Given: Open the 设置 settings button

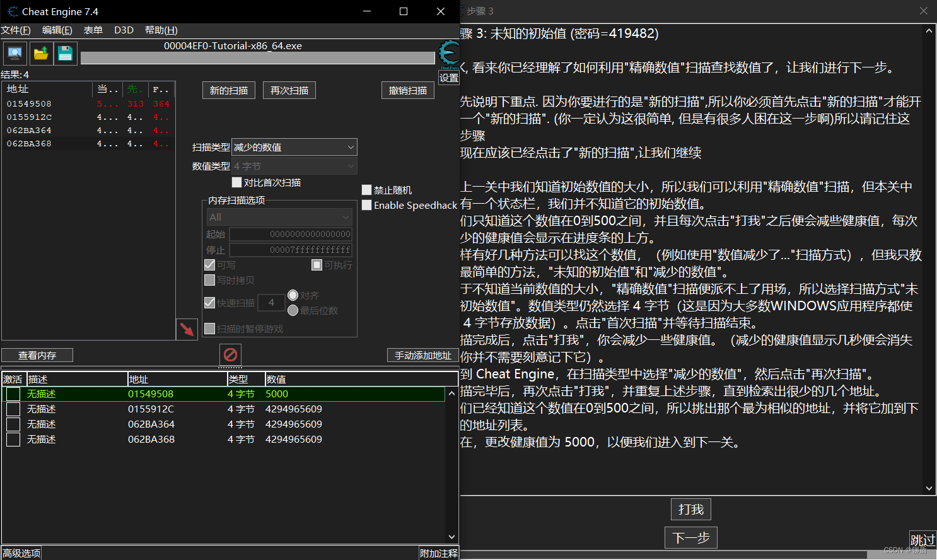Looking at the screenshot, I should click(449, 78).
